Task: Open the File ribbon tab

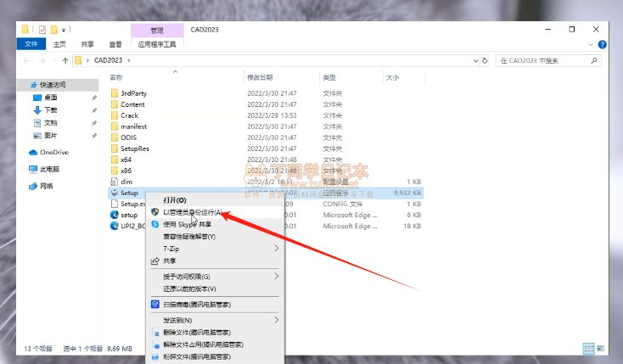Action: pyautogui.click(x=31, y=44)
